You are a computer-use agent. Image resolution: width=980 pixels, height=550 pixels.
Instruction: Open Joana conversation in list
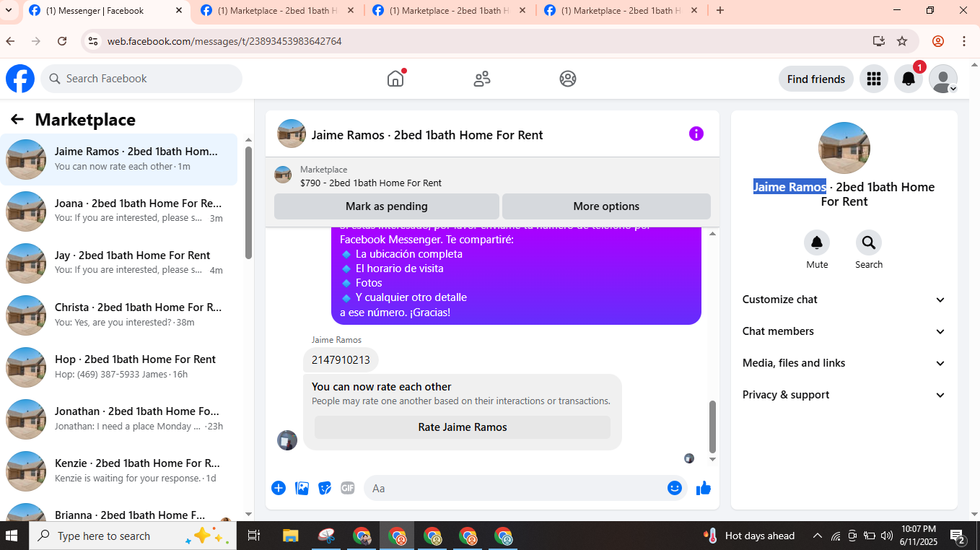point(118,211)
